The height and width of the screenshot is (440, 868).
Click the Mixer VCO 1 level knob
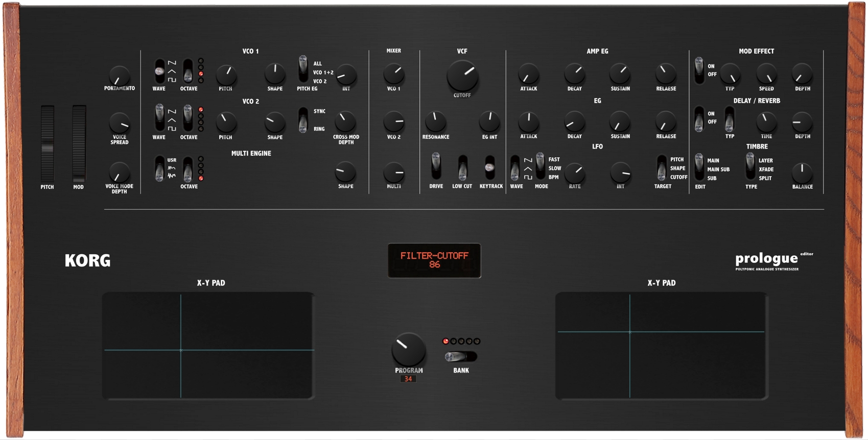pyautogui.click(x=393, y=75)
